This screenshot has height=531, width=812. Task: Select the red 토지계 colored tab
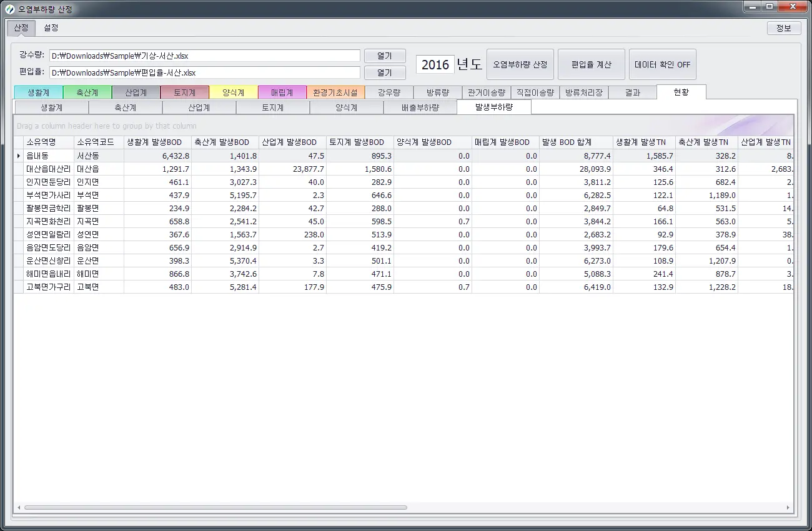[x=185, y=92]
